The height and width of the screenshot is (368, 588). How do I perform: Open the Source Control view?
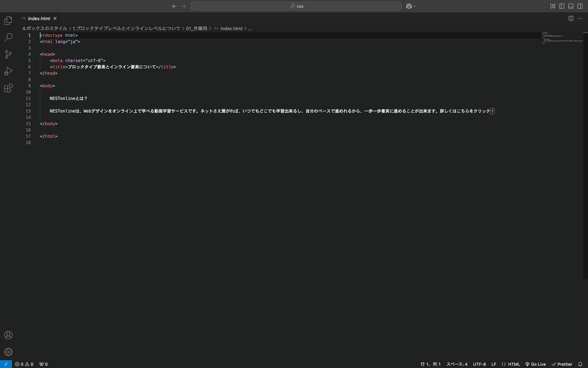pyautogui.click(x=8, y=54)
